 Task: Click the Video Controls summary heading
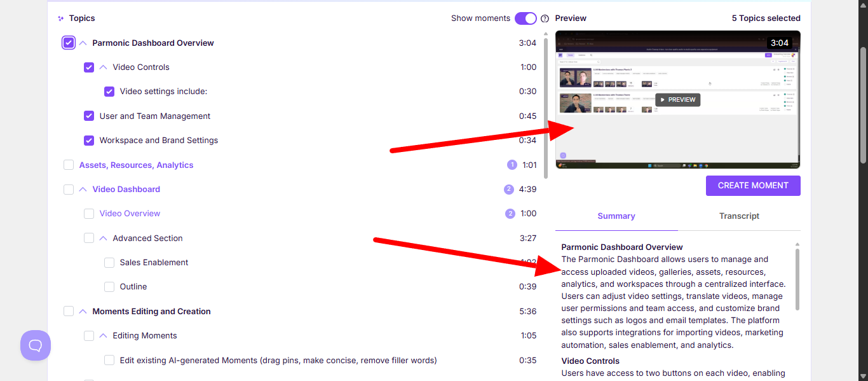[590, 361]
